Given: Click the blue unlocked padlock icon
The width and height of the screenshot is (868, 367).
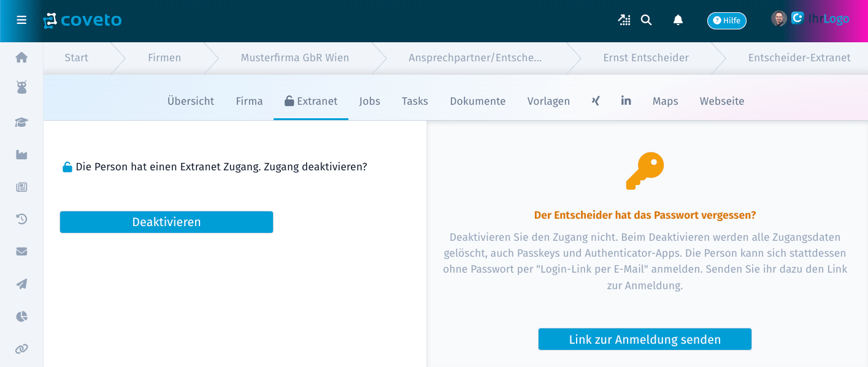Looking at the screenshot, I should point(67,167).
